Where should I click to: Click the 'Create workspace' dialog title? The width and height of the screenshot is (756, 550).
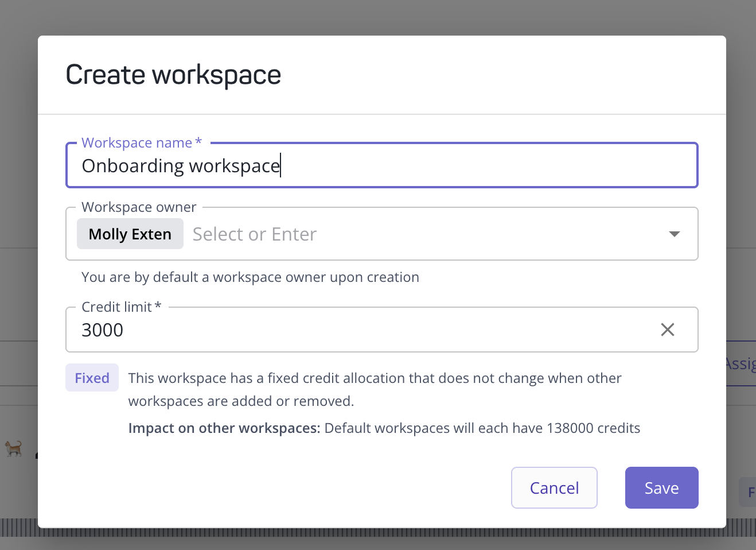tap(173, 75)
